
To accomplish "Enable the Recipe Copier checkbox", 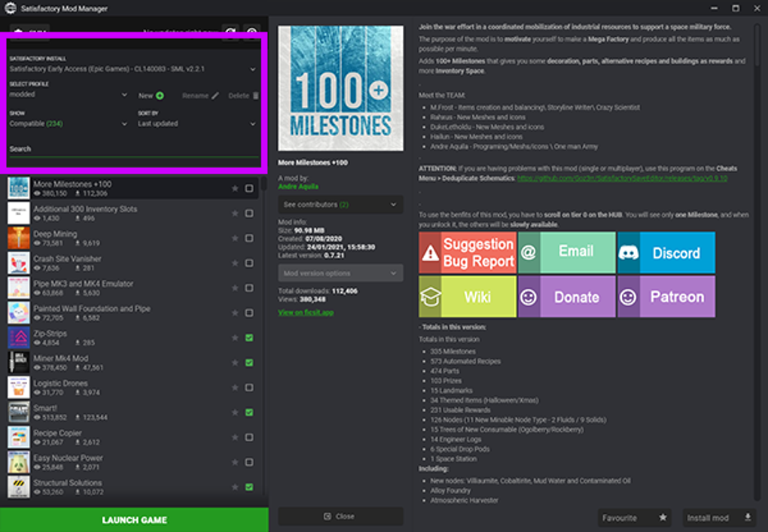I will (249, 437).
